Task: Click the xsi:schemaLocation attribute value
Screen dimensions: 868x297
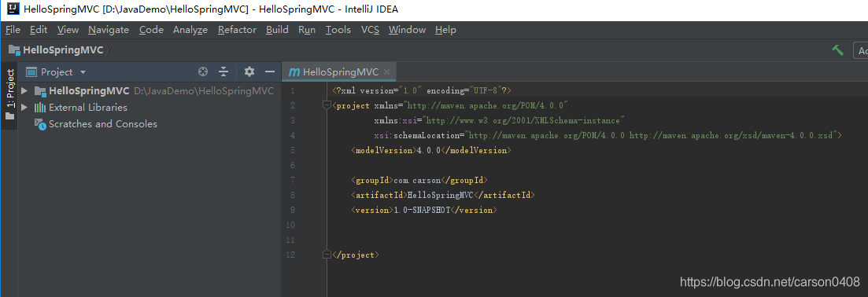Action: pyautogui.click(x=651, y=135)
